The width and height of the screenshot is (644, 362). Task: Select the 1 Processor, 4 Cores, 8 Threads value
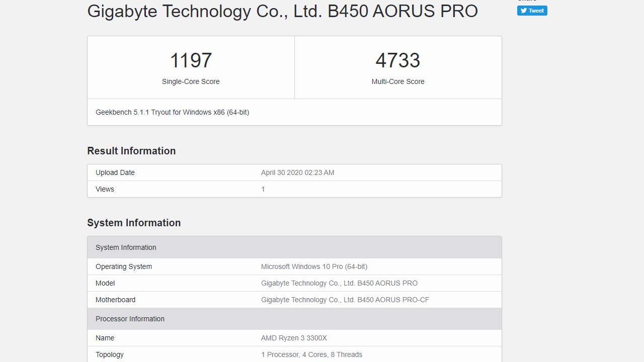point(311,354)
